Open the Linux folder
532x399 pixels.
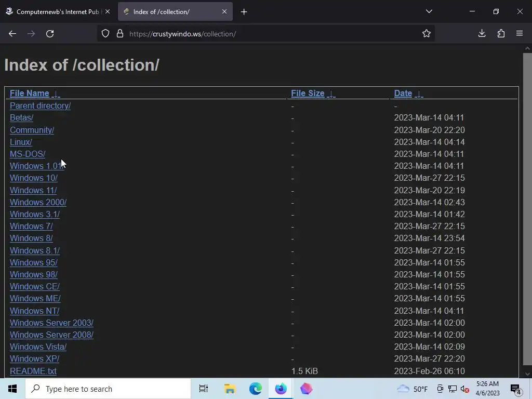point(21,142)
